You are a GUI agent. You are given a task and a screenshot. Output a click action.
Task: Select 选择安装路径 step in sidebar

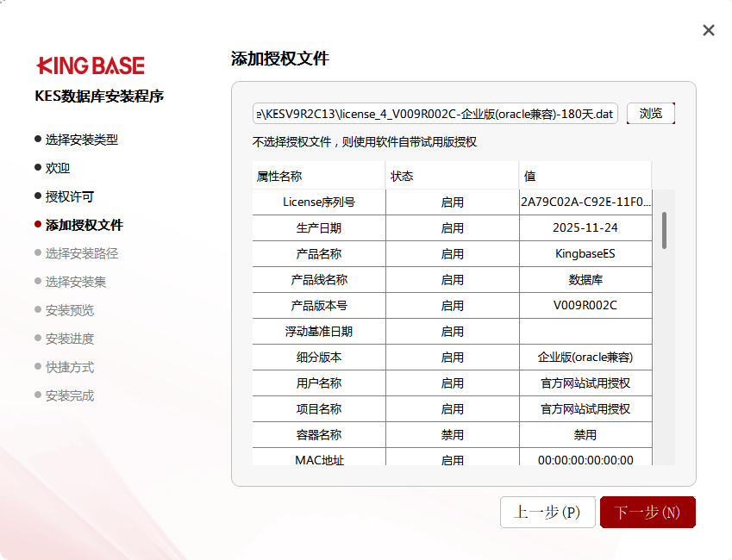point(81,253)
